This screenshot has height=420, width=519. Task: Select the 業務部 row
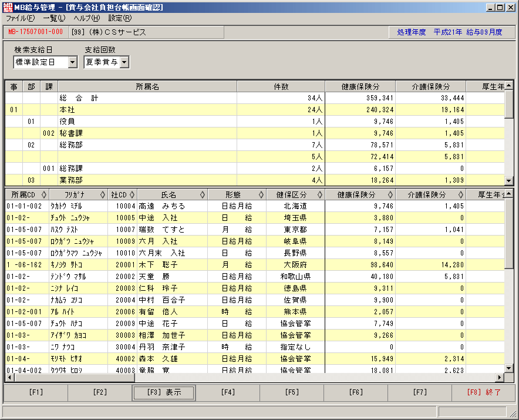click(x=255, y=180)
